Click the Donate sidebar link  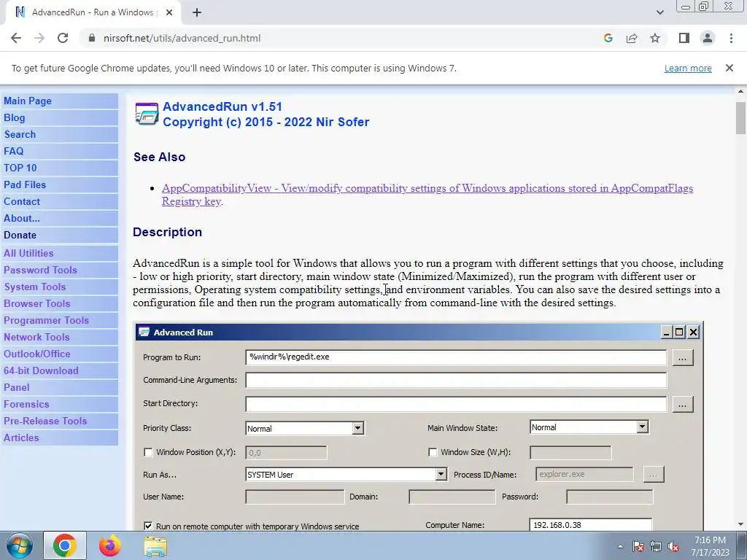20,235
